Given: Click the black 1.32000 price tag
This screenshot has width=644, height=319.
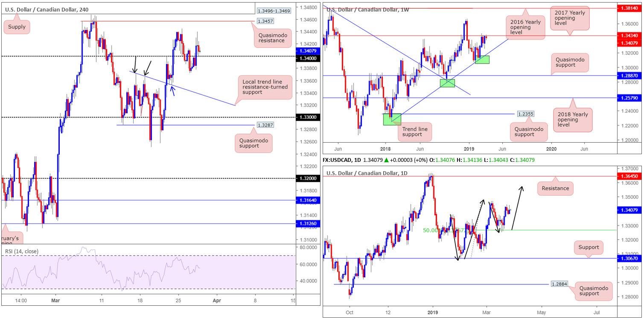Looking at the screenshot, I should pyautogui.click(x=309, y=178).
